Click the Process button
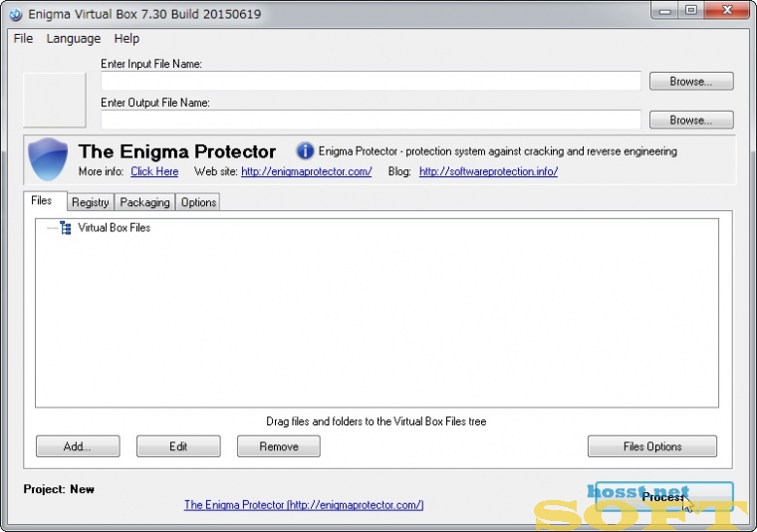Image resolution: width=757 pixels, height=532 pixels. pos(664,497)
